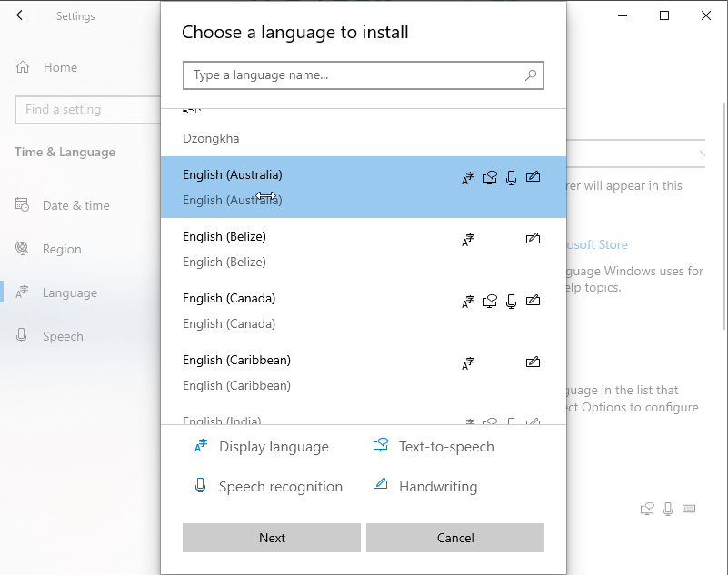Viewport: 728px width, 575px height.
Task: Click display language icon for English (Australia)
Action: point(468,178)
